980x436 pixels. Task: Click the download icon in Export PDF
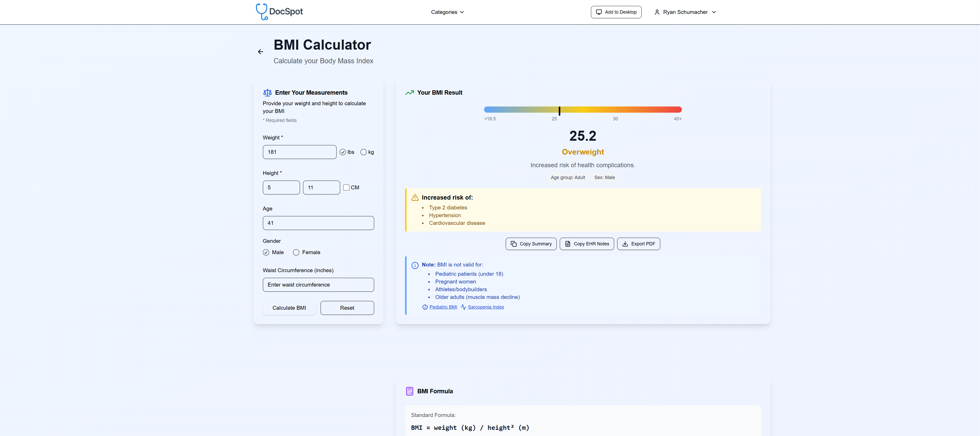(x=625, y=244)
